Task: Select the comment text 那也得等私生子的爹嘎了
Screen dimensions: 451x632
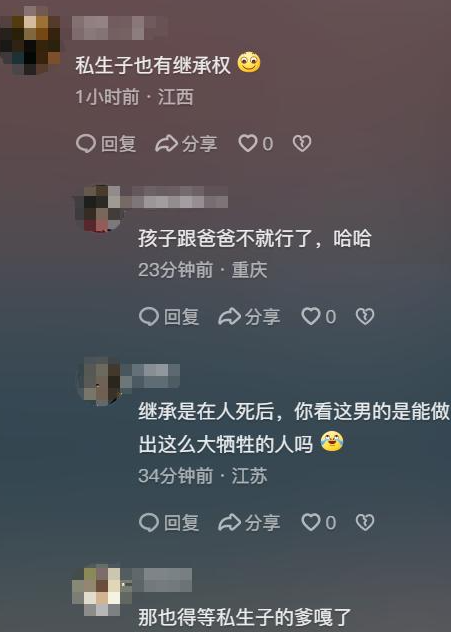Action: pyautogui.click(x=245, y=617)
